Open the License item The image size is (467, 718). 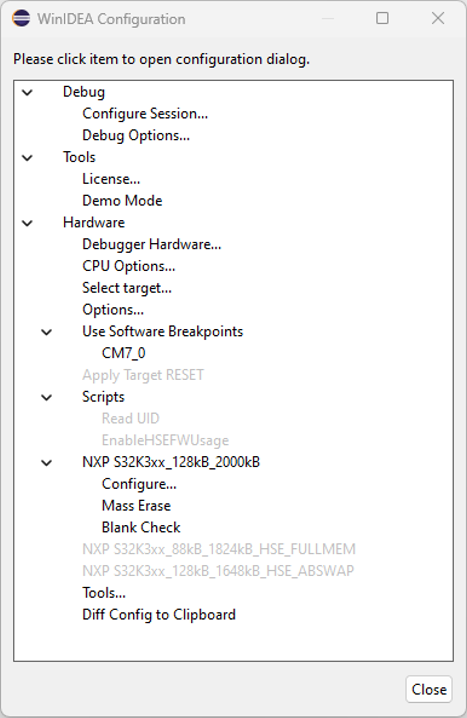coord(111,179)
